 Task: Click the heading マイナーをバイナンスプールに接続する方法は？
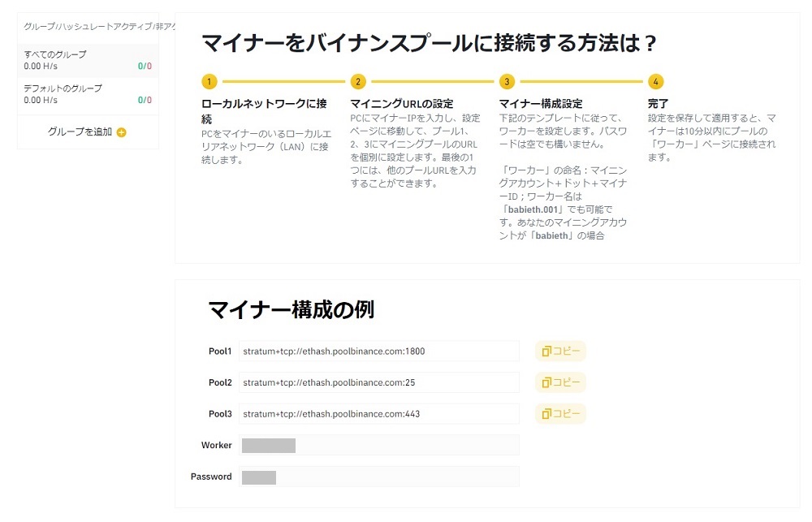[430, 42]
